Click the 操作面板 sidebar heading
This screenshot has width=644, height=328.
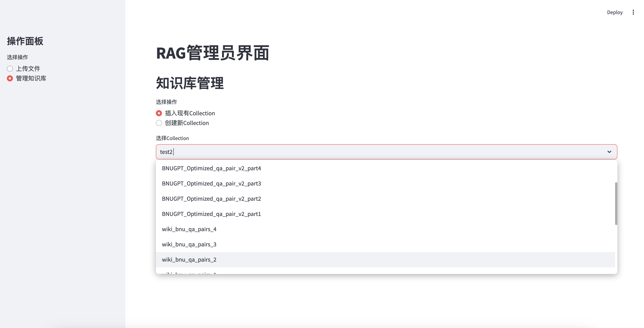[25, 41]
